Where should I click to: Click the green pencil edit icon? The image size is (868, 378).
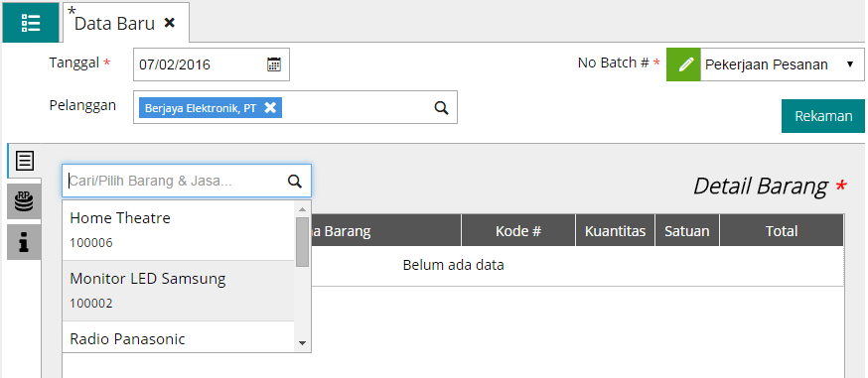pos(683,64)
